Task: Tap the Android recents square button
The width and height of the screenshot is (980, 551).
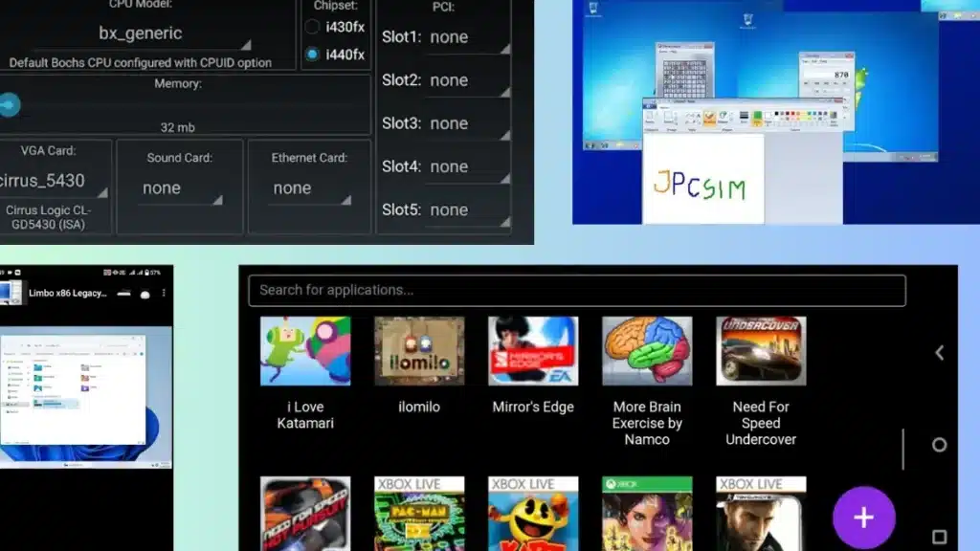Action: pos(939,537)
